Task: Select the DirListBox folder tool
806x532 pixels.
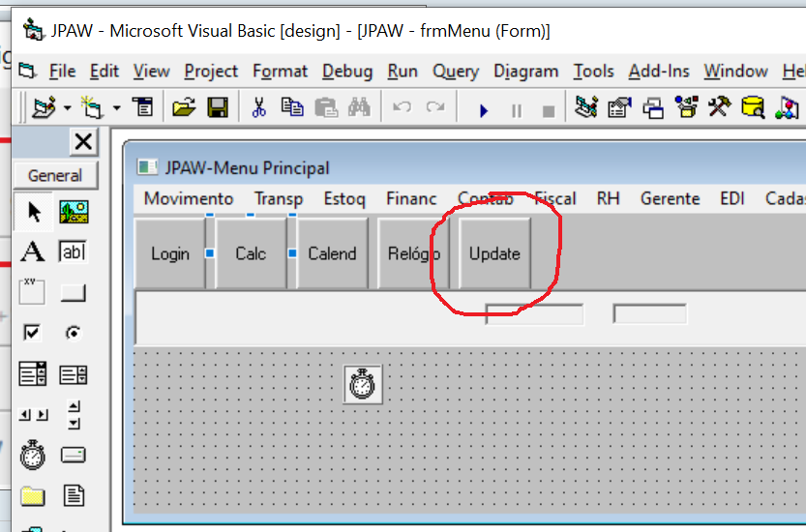Action: (32, 496)
